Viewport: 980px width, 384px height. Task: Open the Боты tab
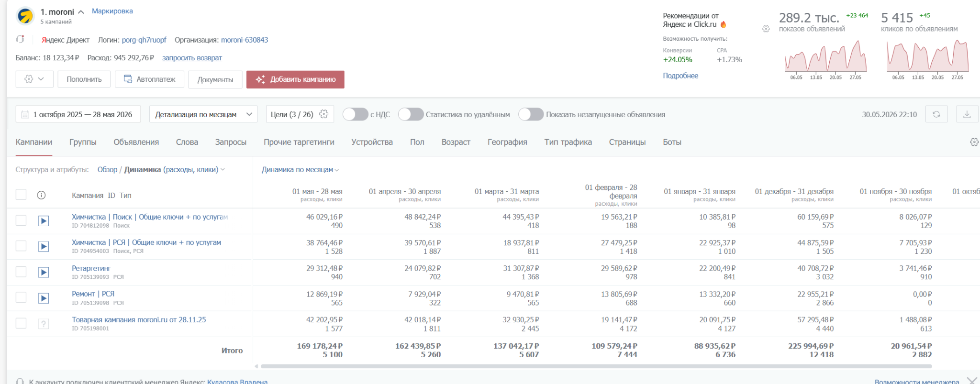point(672,142)
